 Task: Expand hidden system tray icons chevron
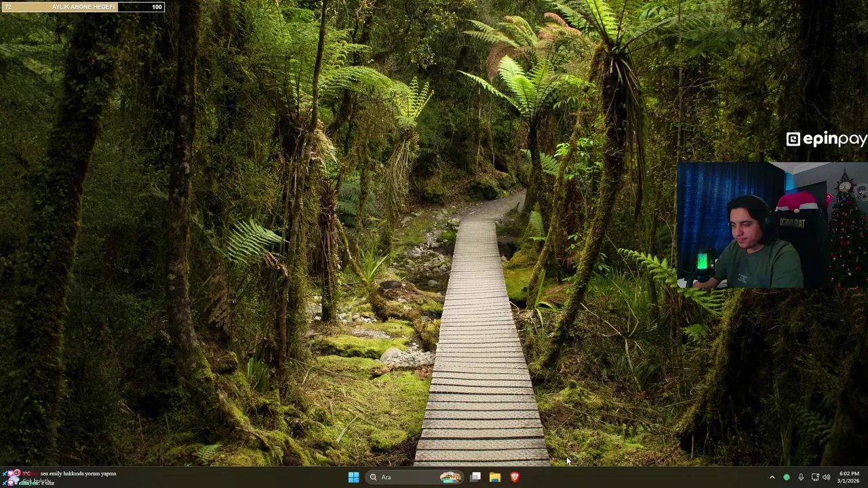point(772,477)
